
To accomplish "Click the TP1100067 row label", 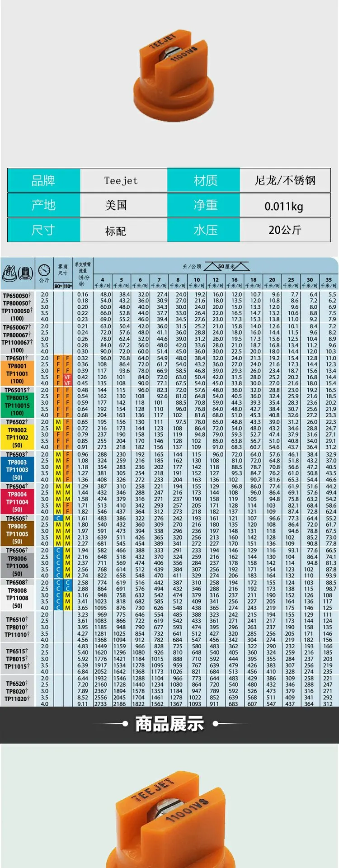I will click(17, 343).
